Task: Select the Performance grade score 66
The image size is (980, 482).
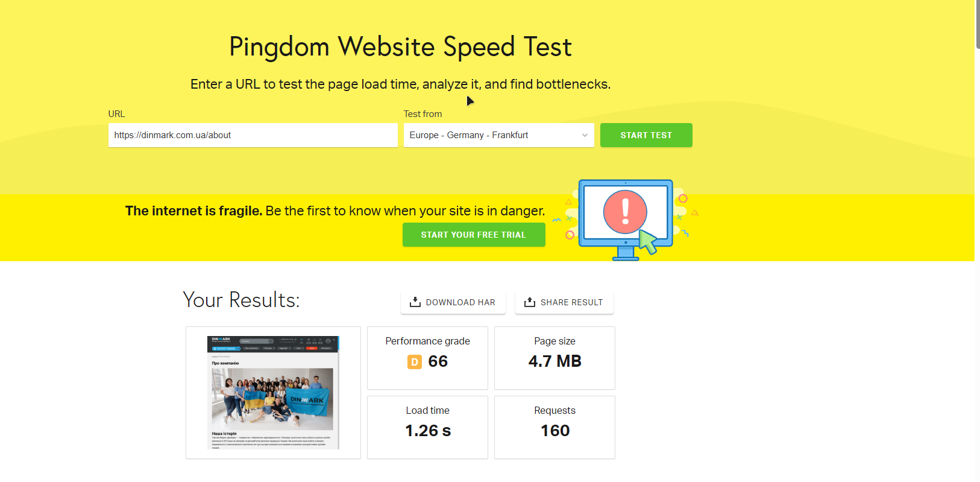Action: pos(438,361)
